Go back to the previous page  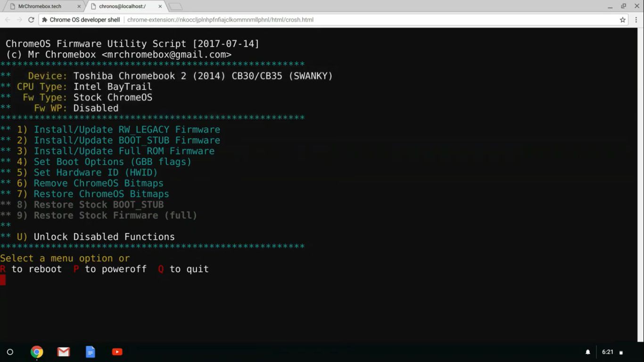click(8, 20)
